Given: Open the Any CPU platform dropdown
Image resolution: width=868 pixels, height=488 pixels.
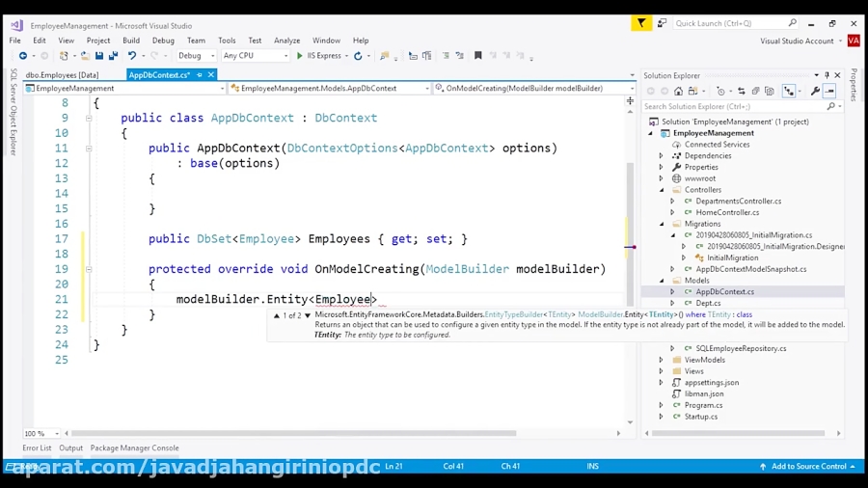Looking at the screenshot, I should [256, 55].
